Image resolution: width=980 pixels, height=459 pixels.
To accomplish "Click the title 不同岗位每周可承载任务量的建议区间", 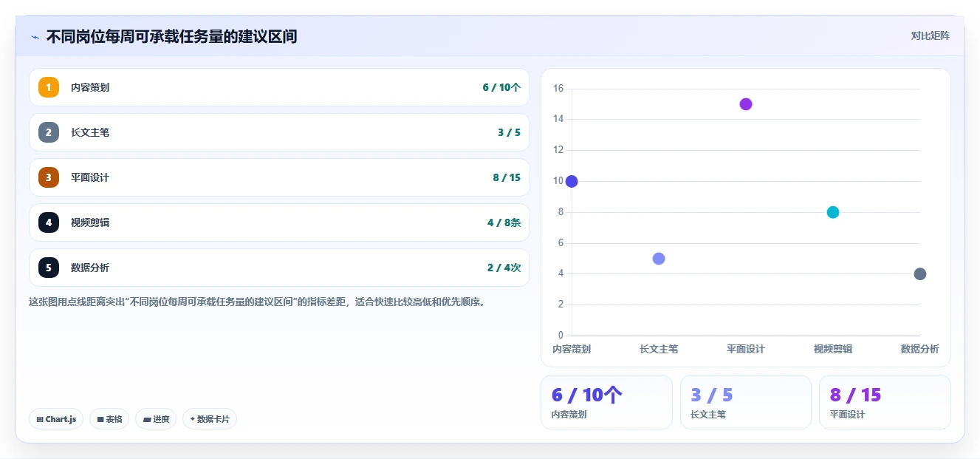I will tap(171, 36).
